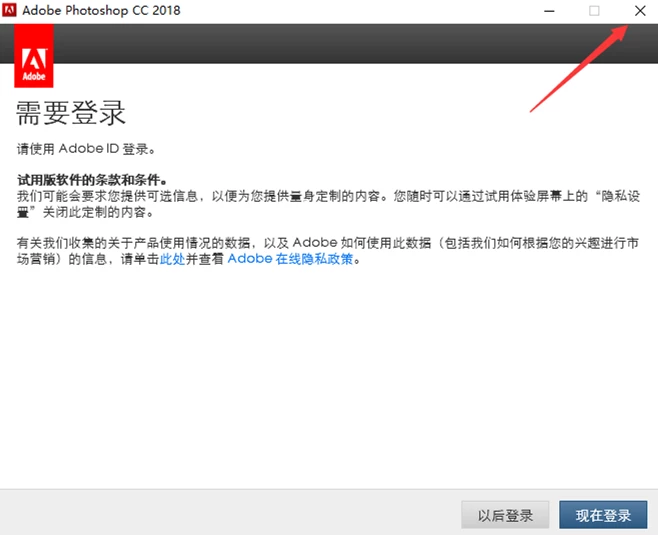This screenshot has height=535, width=658.
Task: Click the red Adobe logo badge
Action: (34, 56)
